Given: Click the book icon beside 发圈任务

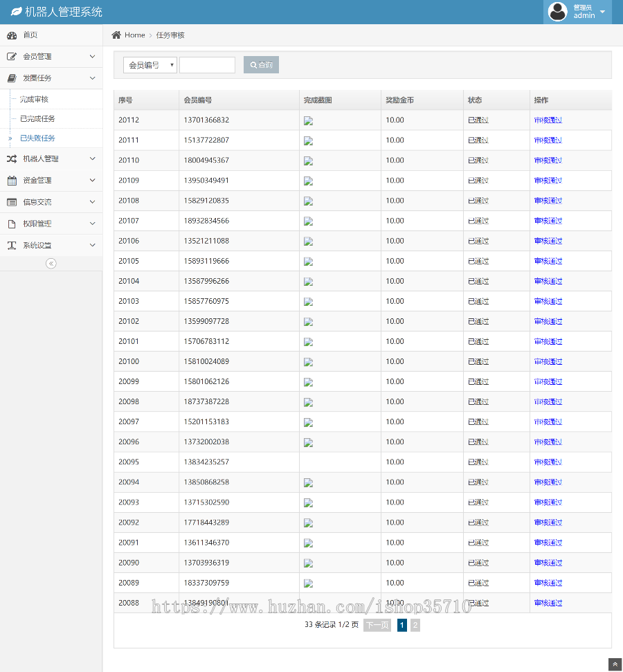Looking at the screenshot, I should [12, 78].
